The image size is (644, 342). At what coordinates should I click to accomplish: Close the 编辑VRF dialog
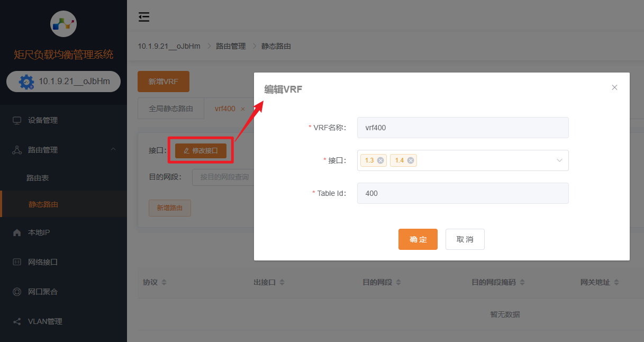614,87
